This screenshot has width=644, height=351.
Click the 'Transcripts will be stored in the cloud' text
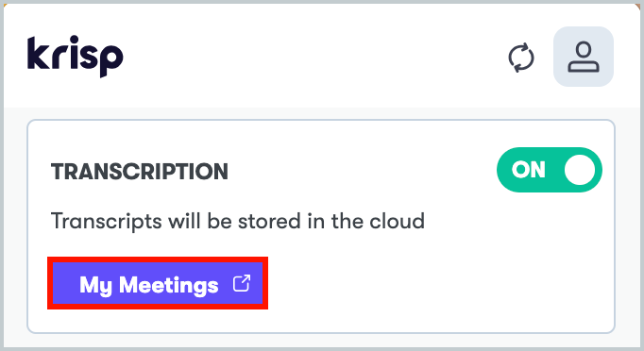[x=237, y=222]
